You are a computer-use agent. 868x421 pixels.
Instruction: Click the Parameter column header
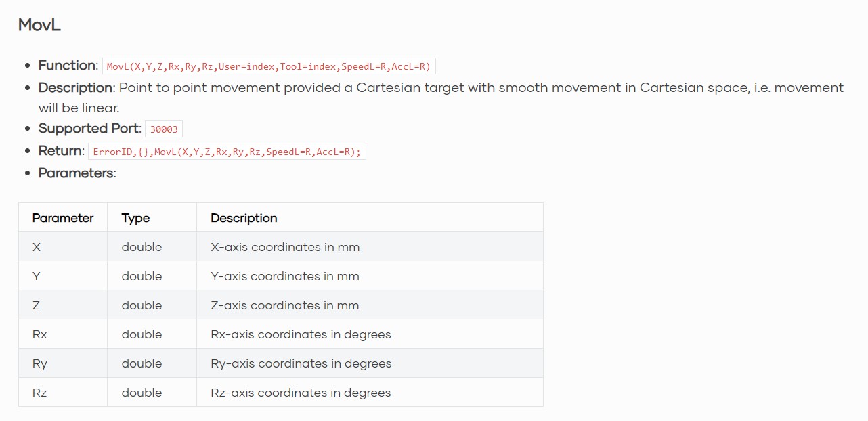click(63, 218)
